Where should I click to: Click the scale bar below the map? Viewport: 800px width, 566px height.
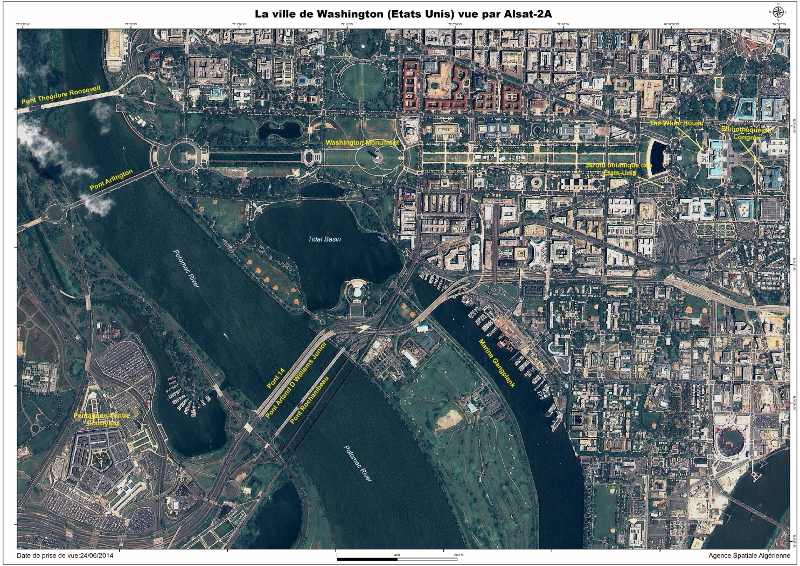(x=398, y=556)
